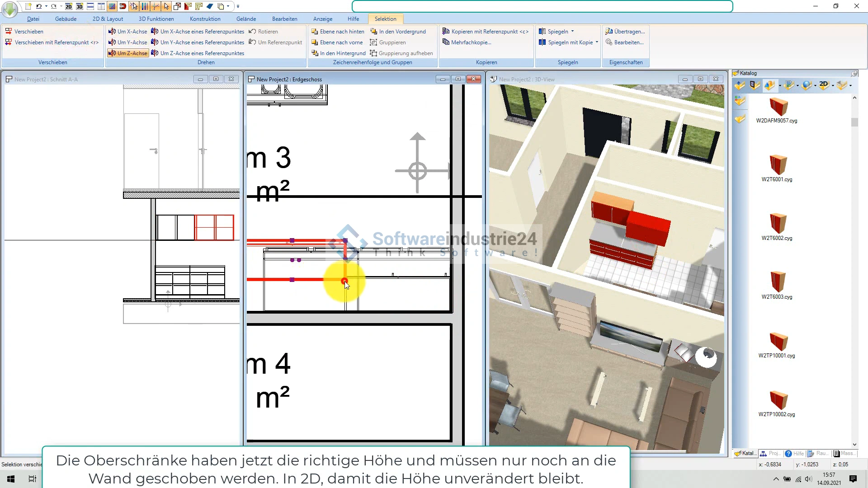
Task: Open the windows and doors catalog folder
Action: (x=755, y=85)
